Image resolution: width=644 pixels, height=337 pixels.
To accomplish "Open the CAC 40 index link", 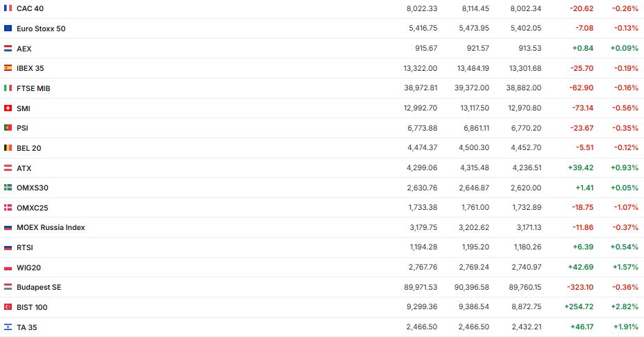I will pos(30,8).
